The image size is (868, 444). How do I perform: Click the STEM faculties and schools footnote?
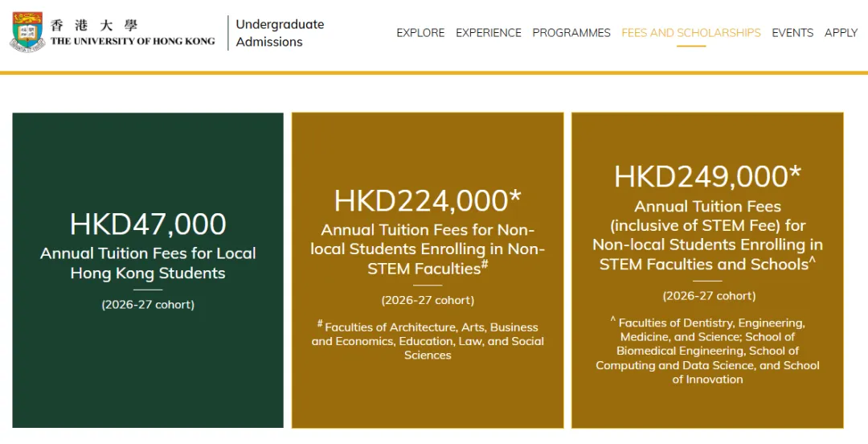(x=707, y=351)
